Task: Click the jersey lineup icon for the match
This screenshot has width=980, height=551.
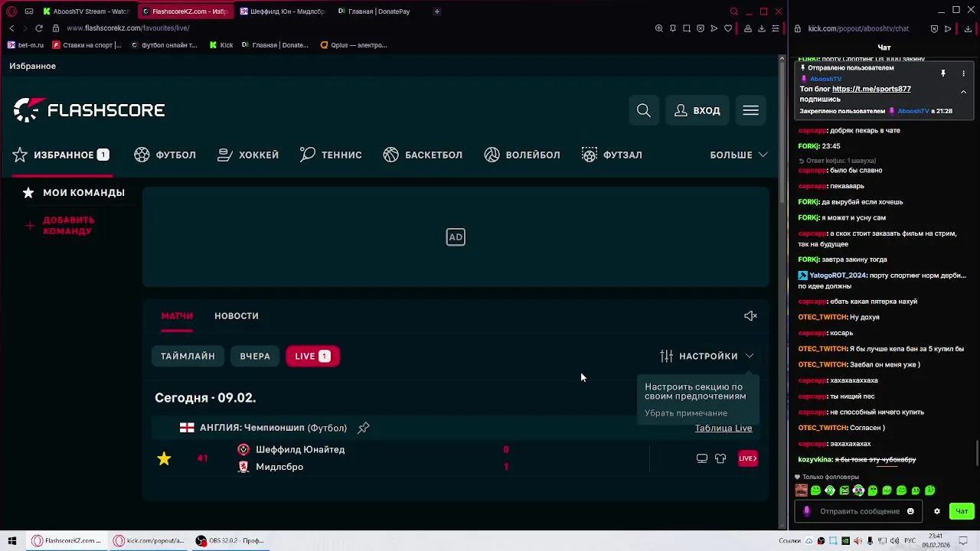Action: 720,458
